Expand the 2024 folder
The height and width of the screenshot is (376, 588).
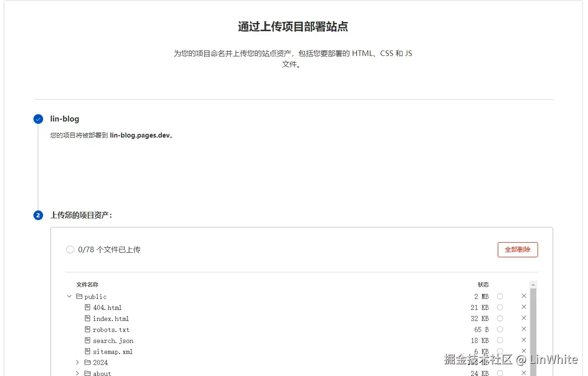click(77, 362)
